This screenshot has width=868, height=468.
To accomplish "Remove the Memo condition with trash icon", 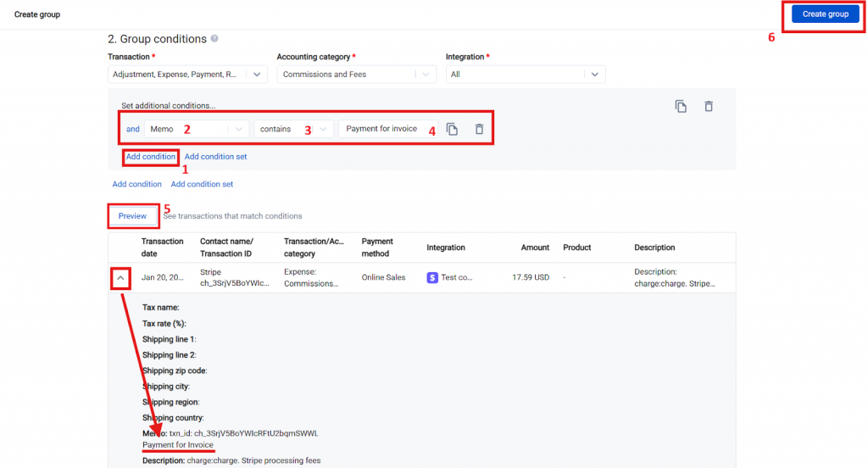I will 479,129.
